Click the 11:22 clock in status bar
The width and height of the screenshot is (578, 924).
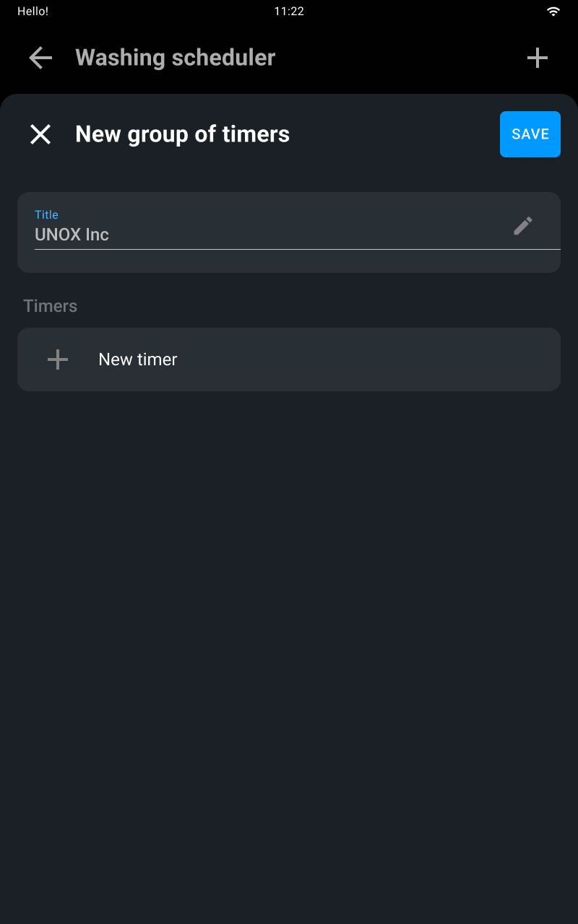pos(289,12)
